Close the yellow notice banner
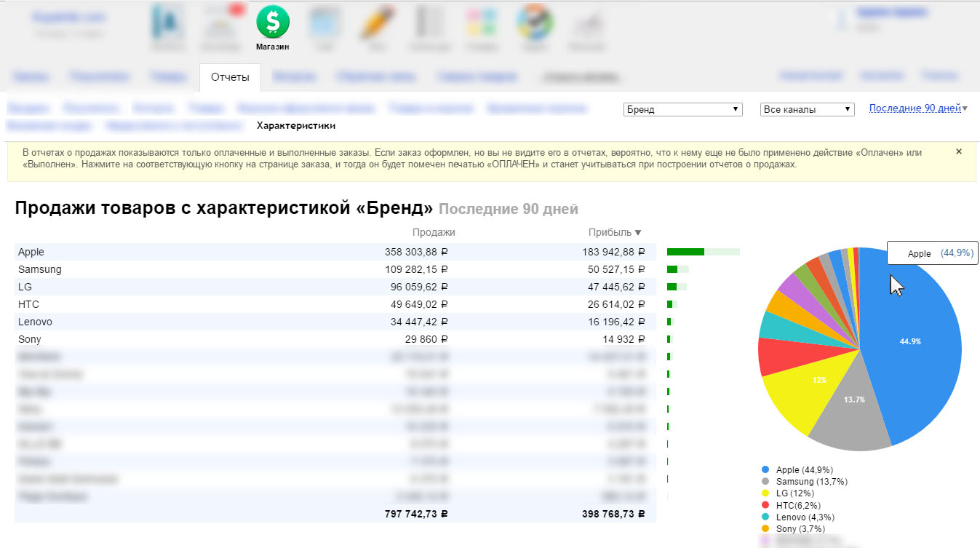This screenshot has width=980, height=548. 958,151
